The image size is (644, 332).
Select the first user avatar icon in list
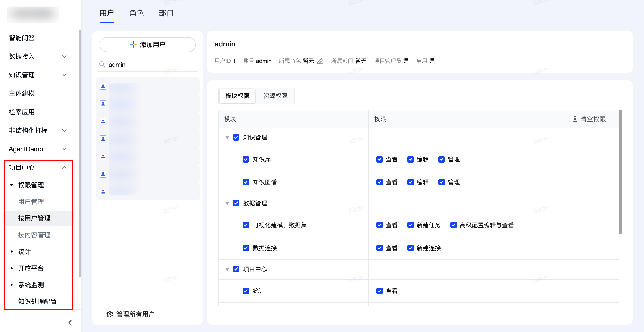pos(103,86)
